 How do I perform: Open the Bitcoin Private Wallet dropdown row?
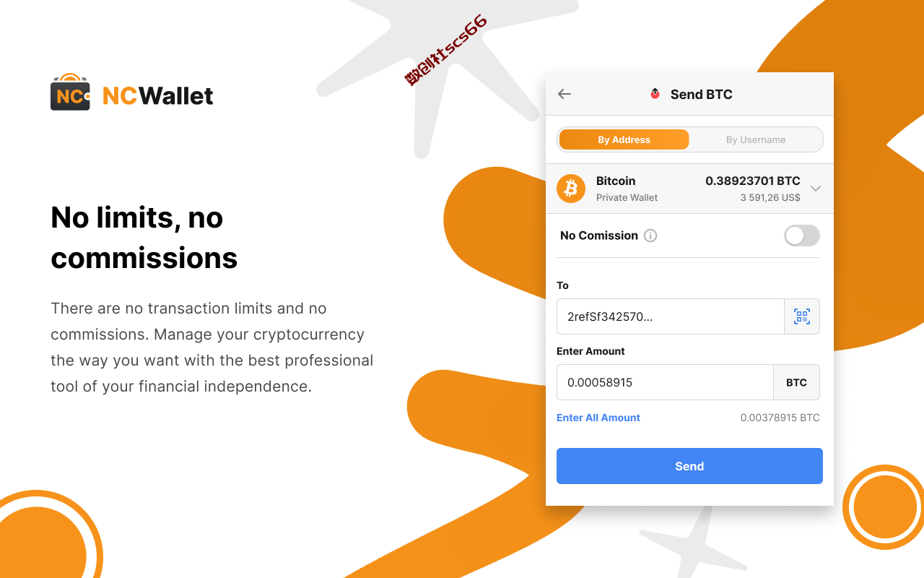click(x=689, y=189)
